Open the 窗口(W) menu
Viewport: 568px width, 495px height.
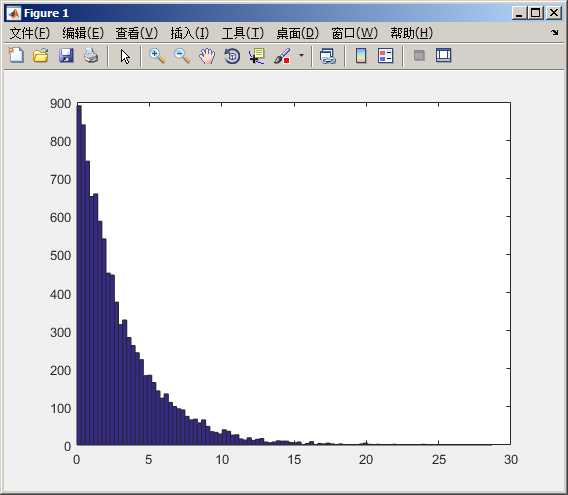[x=354, y=33]
